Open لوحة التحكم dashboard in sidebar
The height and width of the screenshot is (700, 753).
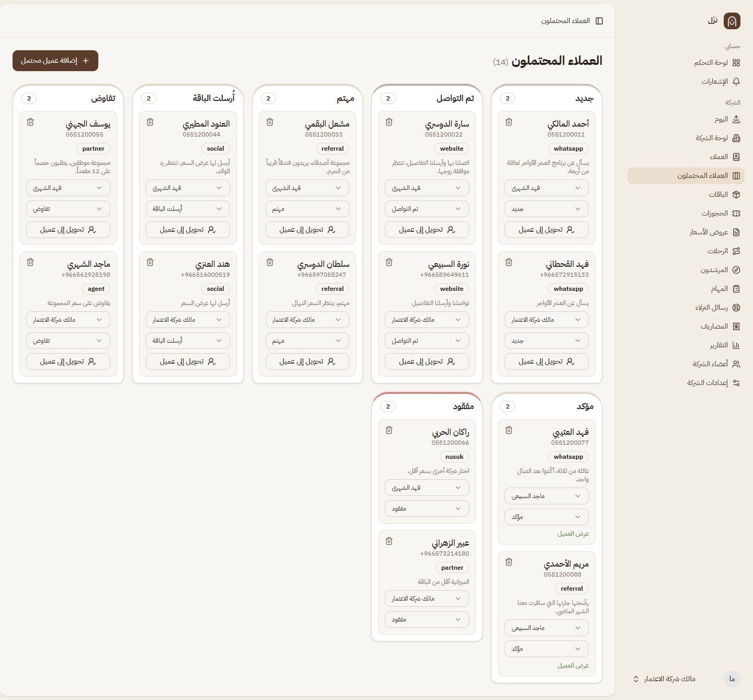click(686, 63)
